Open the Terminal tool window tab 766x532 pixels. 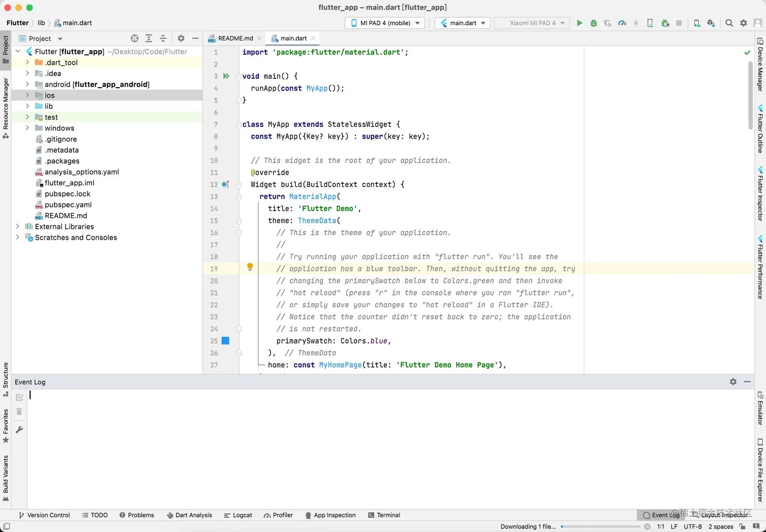384,515
